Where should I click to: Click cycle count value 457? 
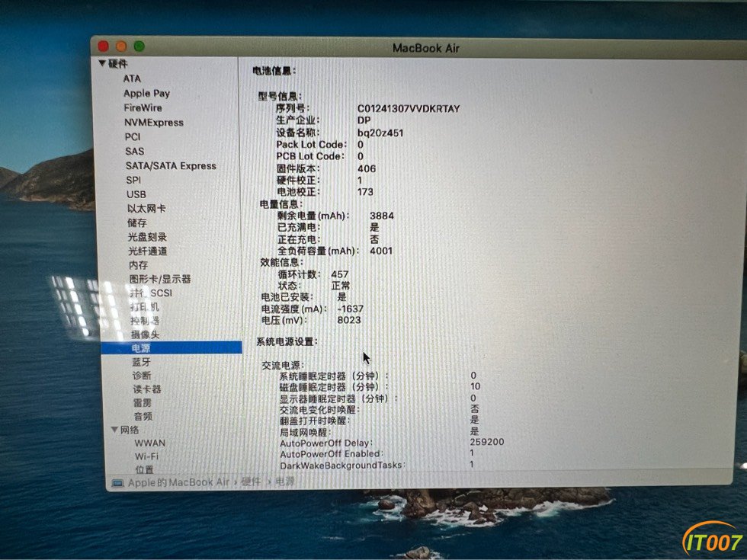tap(340, 274)
